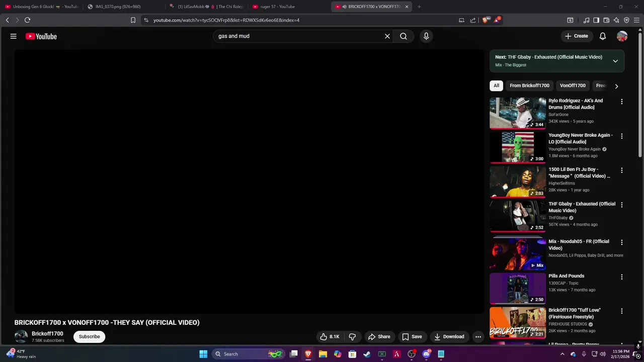Filter by VonOff1700 chip
Image resolution: width=644 pixels, height=362 pixels.
click(x=573, y=85)
